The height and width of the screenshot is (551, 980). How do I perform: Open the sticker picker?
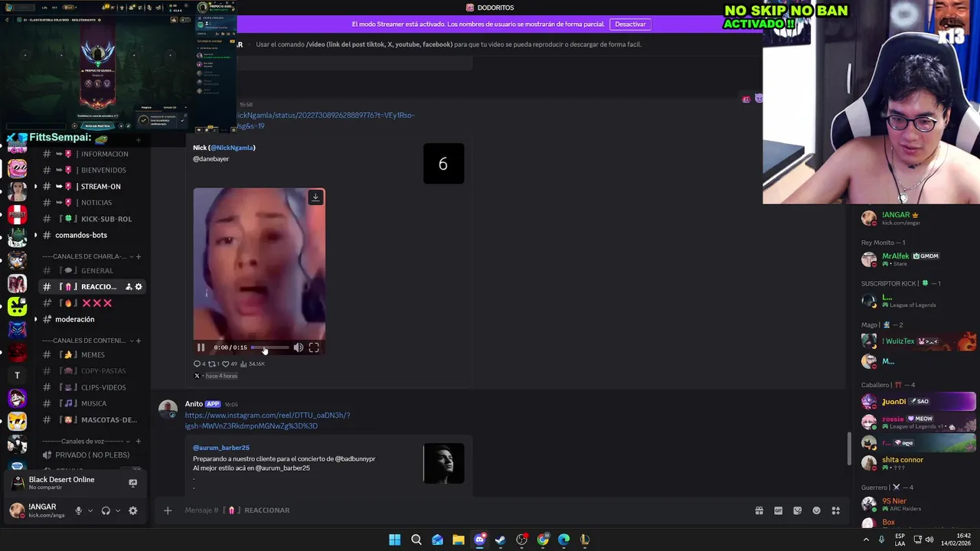[797, 510]
